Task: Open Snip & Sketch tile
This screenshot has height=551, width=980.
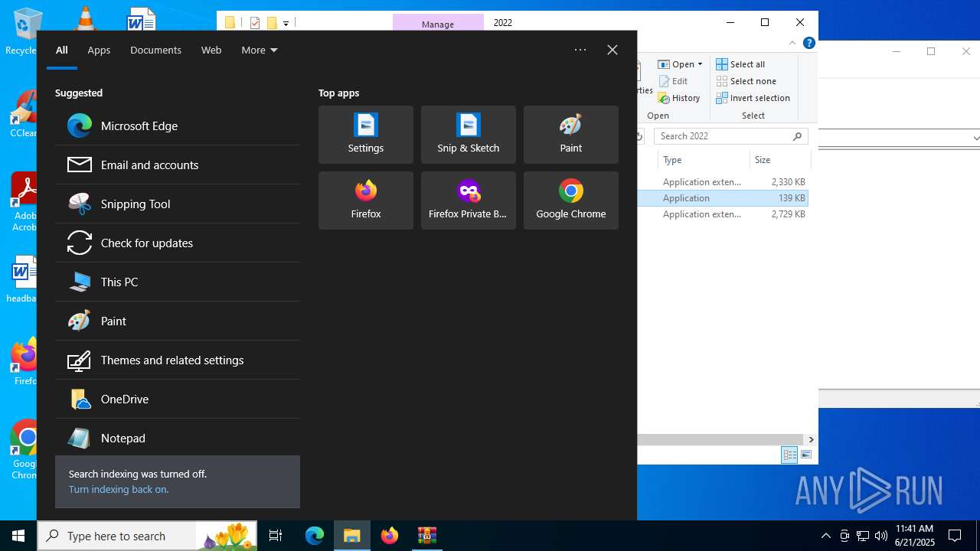Action: click(469, 135)
